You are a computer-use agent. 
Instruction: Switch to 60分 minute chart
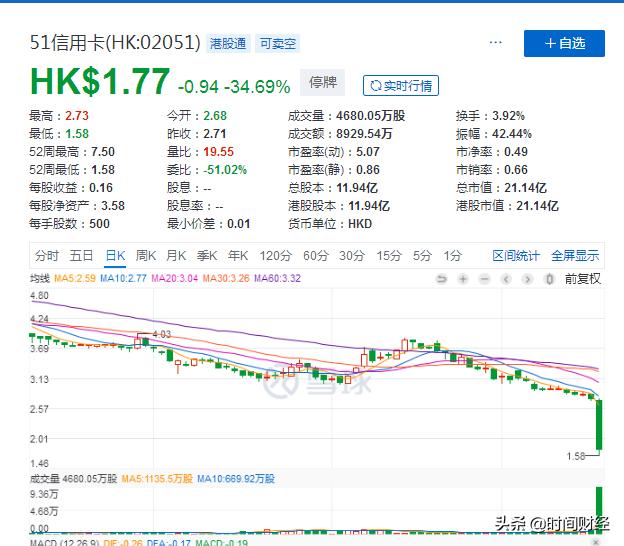(316, 256)
